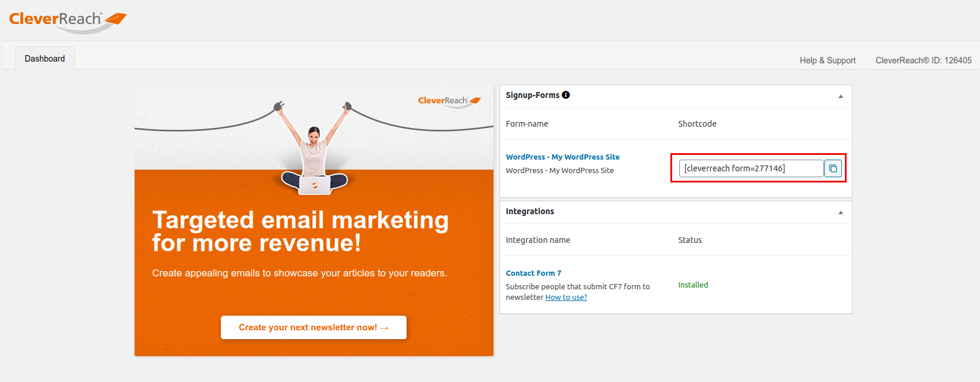
Task: Click inside the shortcode text field
Action: (751, 168)
